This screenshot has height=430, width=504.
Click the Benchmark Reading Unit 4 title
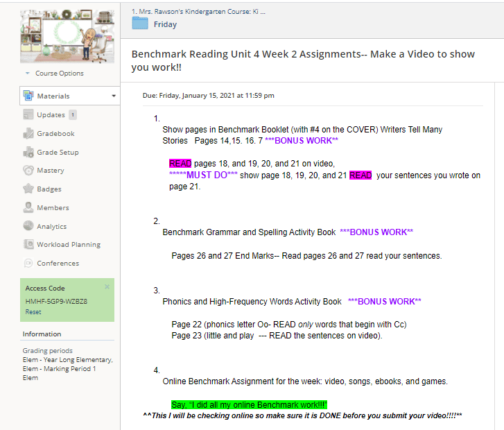click(x=303, y=60)
